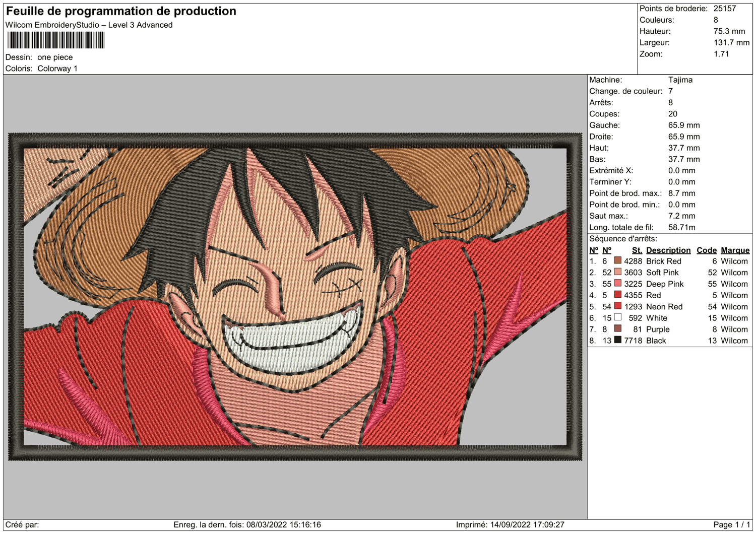The image size is (756, 534).
Task: Click the barcode under the Wilcom title
Action: pos(56,40)
